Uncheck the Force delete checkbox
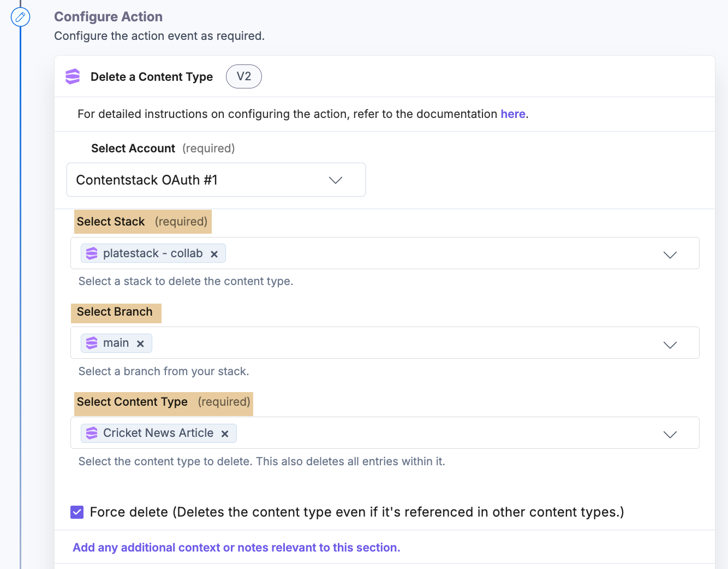Image resolution: width=728 pixels, height=569 pixels. [x=77, y=512]
